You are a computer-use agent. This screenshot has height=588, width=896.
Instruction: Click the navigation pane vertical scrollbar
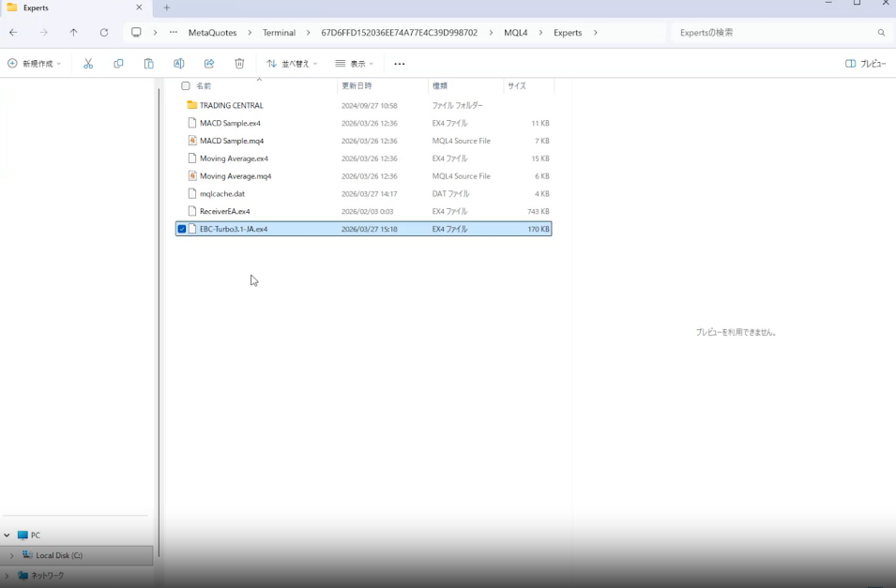159,323
